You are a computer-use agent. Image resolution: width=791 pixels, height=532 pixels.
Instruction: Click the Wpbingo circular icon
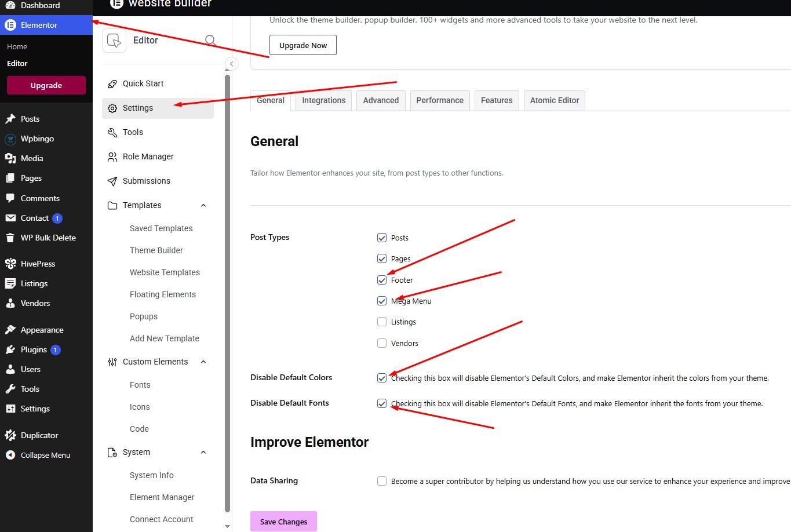tap(10, 139)
